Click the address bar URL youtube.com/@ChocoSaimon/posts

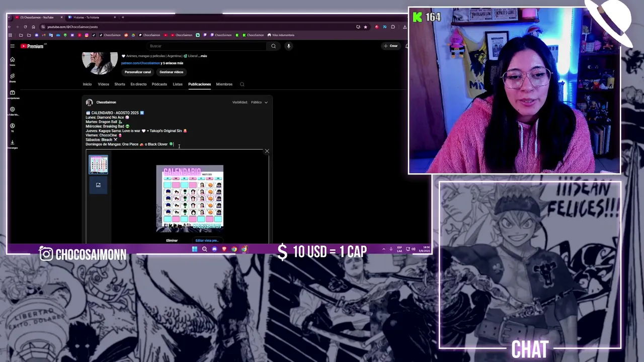coord(72,27)
